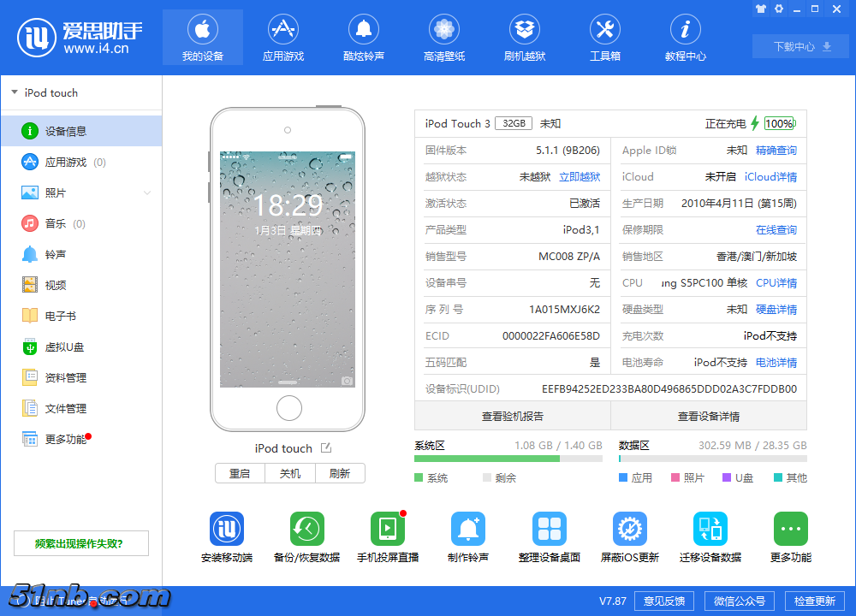Open 屏蔽iOS更新 block update tool
856x616 pixels.
630,530
